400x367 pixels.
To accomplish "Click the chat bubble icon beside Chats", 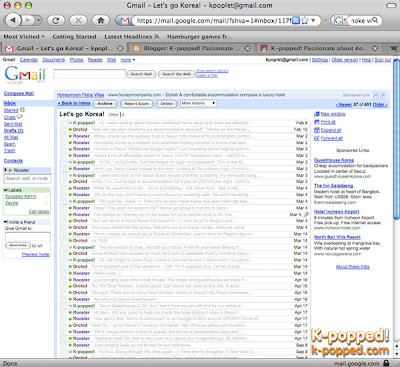I will pyautogui.click(x=19, y=117).
